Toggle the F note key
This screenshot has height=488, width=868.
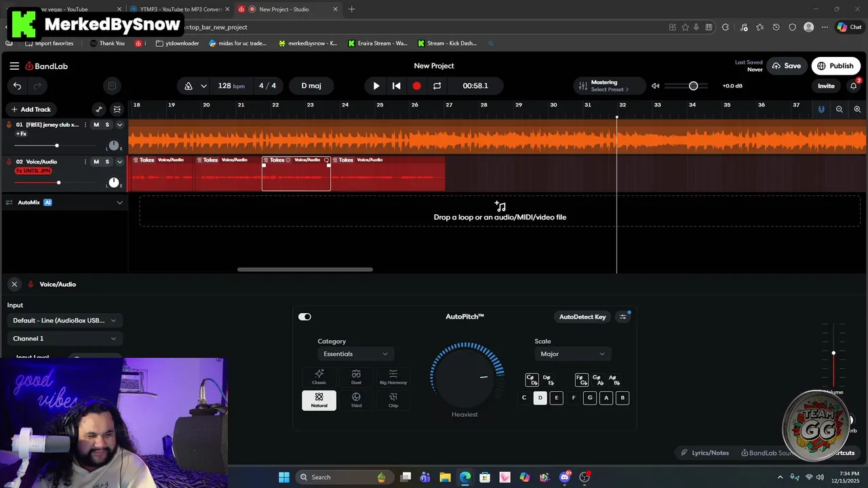point(574,398)
